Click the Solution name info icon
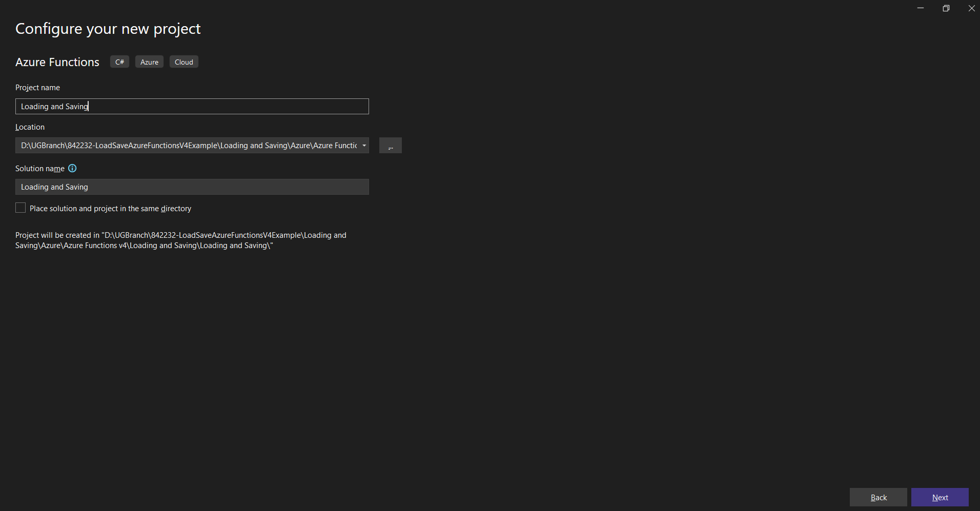Screen dimensions: 980x511 pyautogui.click(x=72, y=168)
